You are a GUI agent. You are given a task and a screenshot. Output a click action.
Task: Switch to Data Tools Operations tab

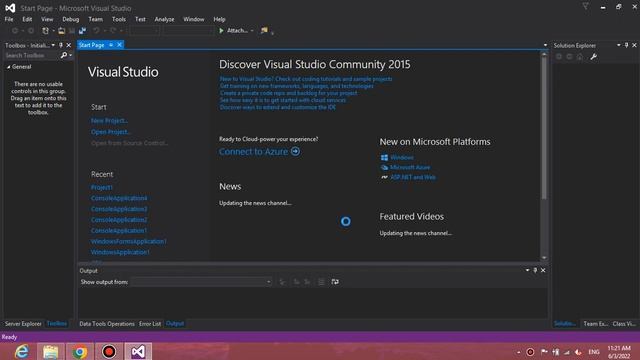pos(107,324)
